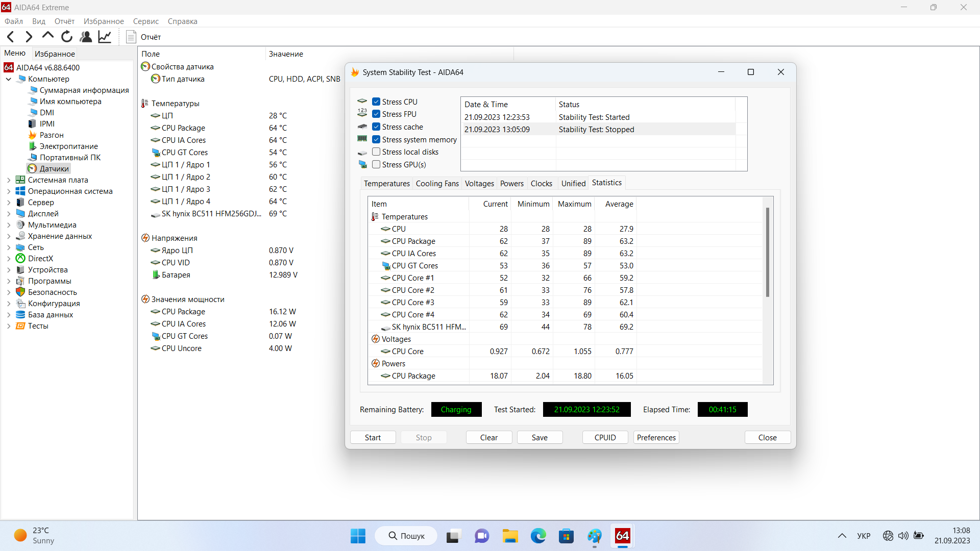980x551 pixels.
Task: Open the user profile toolbar icon
Action: [x=86, y=37]
